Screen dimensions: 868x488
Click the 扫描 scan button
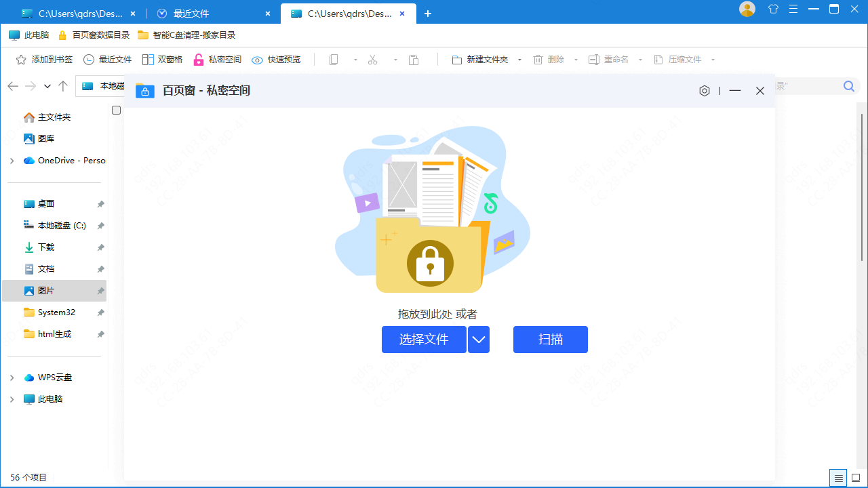[550, 340]
